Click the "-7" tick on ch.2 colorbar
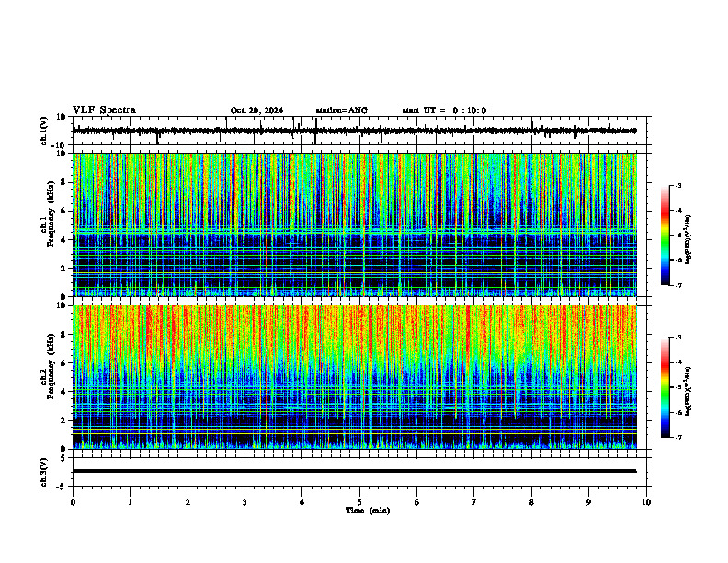 (677, 437)
